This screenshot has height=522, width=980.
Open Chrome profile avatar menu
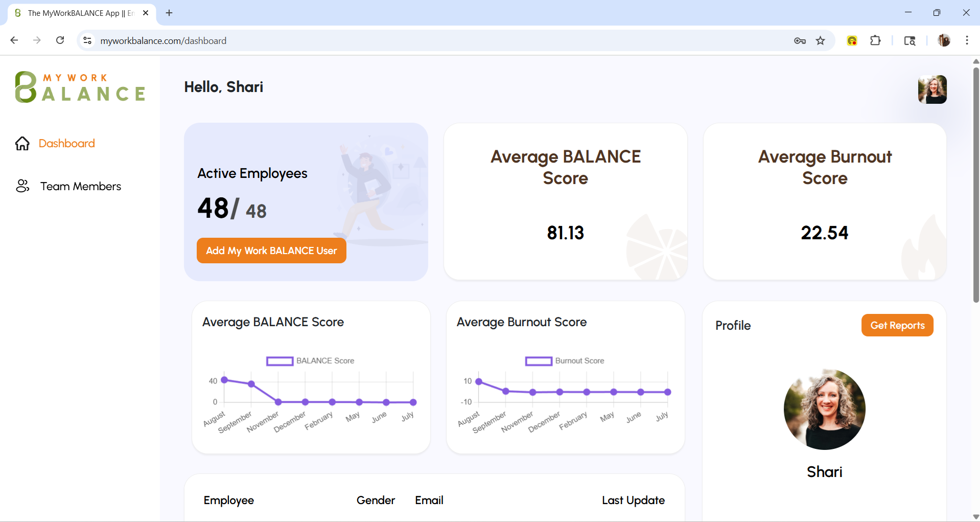coord(944,40)
